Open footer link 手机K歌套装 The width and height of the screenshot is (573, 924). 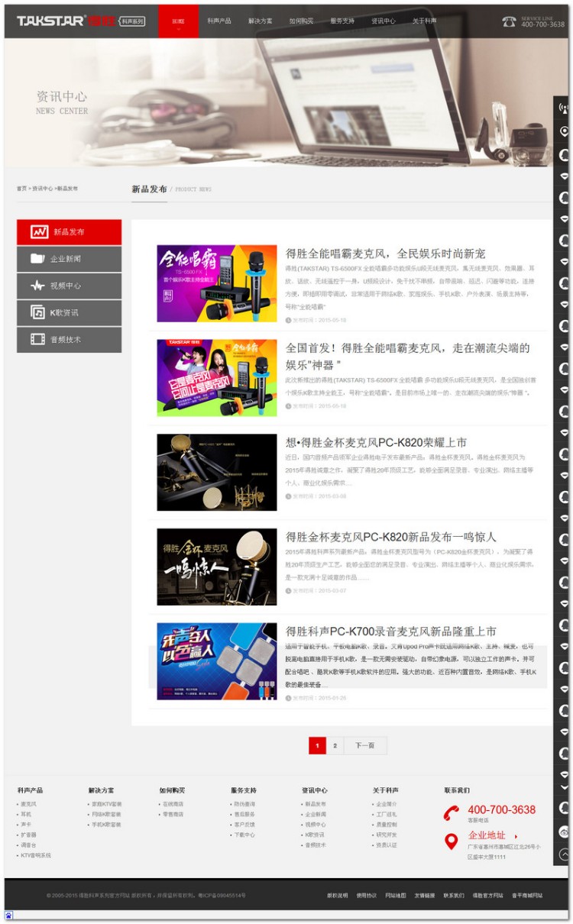pyautogui.click(x=106, y=825)
